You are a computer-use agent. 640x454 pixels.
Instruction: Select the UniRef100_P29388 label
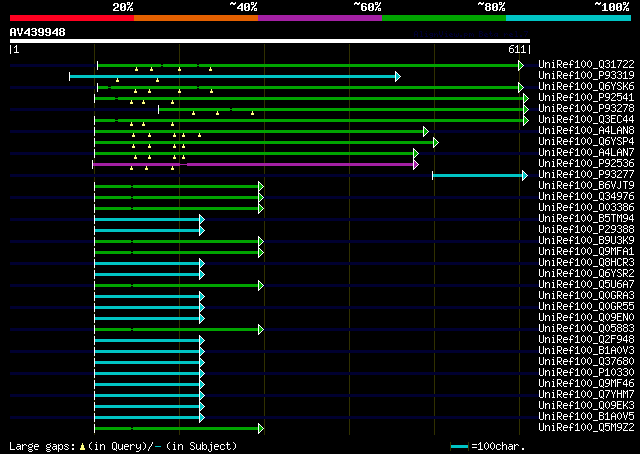tap(586, 229)
